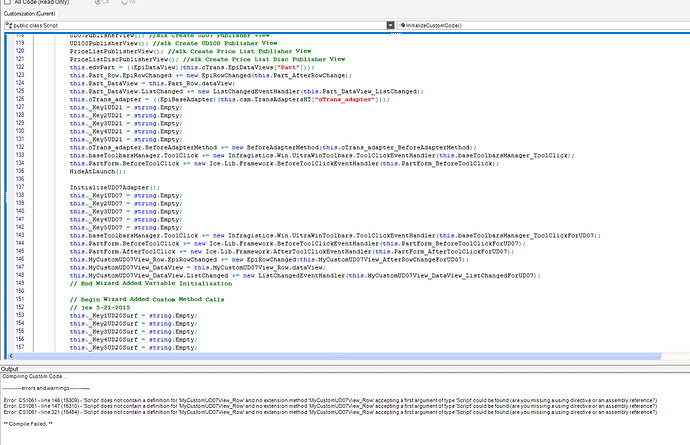This screenshot has height=445, width=690.
Task: Click the End Wizard Added Variable Initialization comment
Action: point(150,283)
